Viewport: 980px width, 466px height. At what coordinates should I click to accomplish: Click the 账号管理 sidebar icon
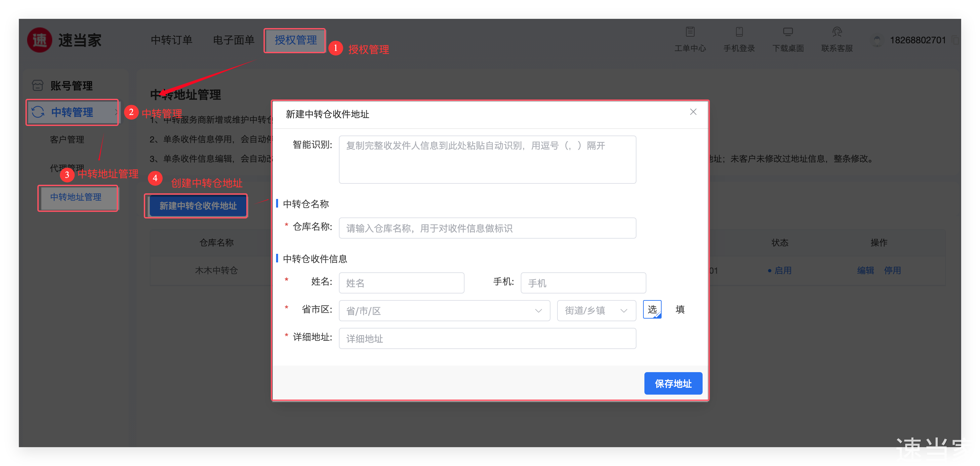(38, 86)
